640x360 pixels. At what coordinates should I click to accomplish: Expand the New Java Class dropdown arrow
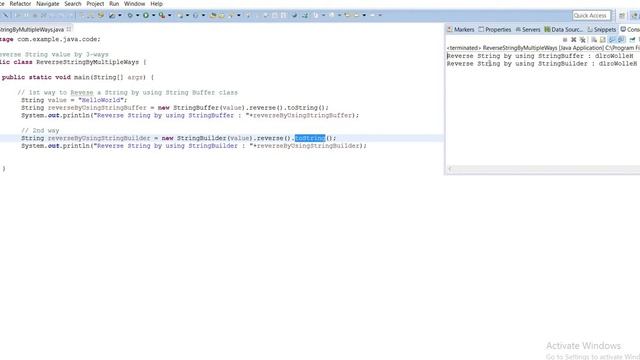[203, 15]
